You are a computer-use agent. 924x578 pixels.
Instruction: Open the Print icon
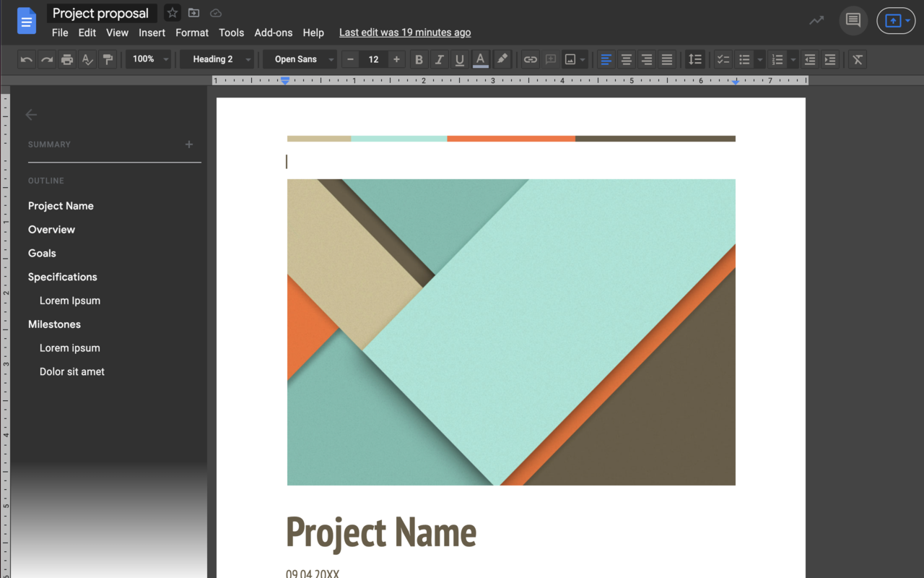(x=67, y=59)
